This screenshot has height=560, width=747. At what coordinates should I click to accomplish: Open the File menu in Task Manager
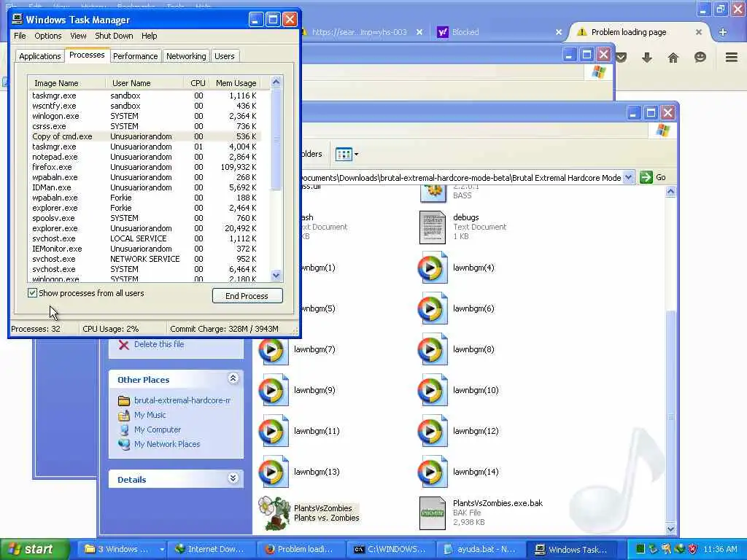20,36
